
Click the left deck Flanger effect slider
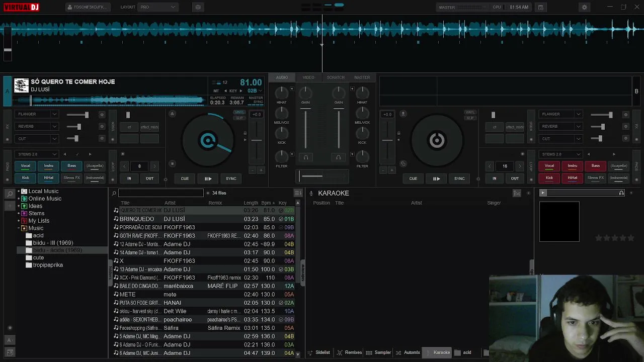click(x=78, y=115)
